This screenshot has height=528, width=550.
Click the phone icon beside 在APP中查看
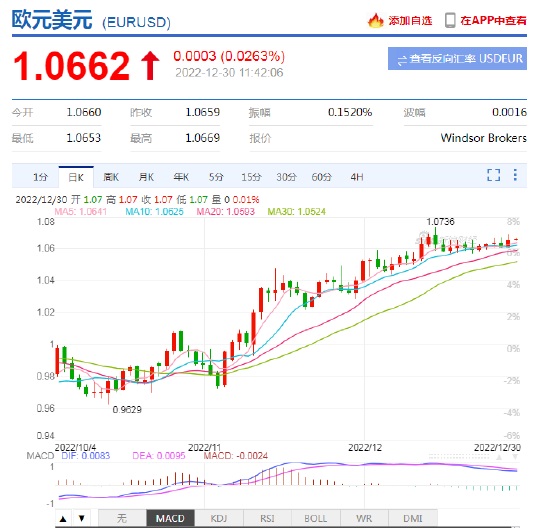click(x=450, y=20)
